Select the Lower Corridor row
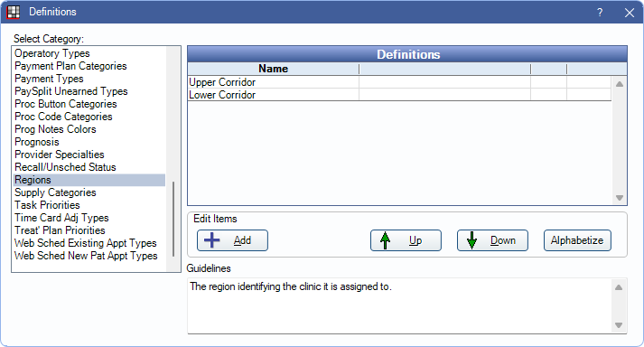Viewport: 644px width, 347px height. [399, 95]
